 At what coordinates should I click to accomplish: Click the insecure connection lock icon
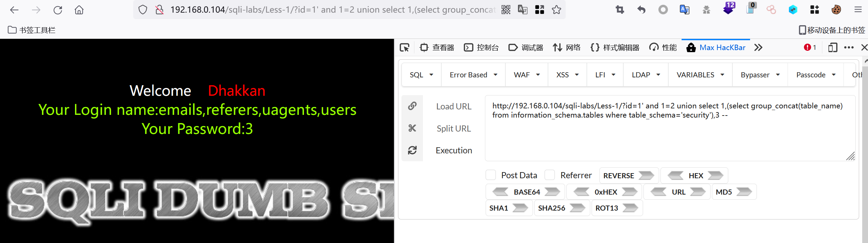click(x=159, y=10)
